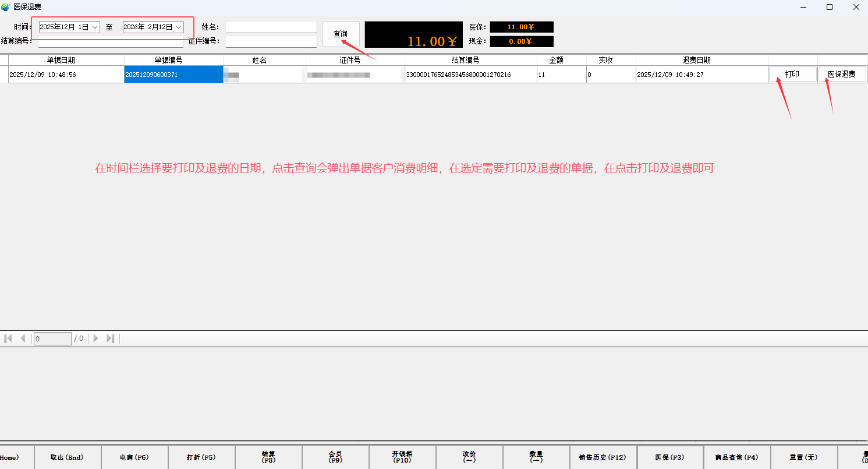The image size is (868, 469).
Task: Click the page number box in pager
Action: pyautogui.click(x=52, y=338)
